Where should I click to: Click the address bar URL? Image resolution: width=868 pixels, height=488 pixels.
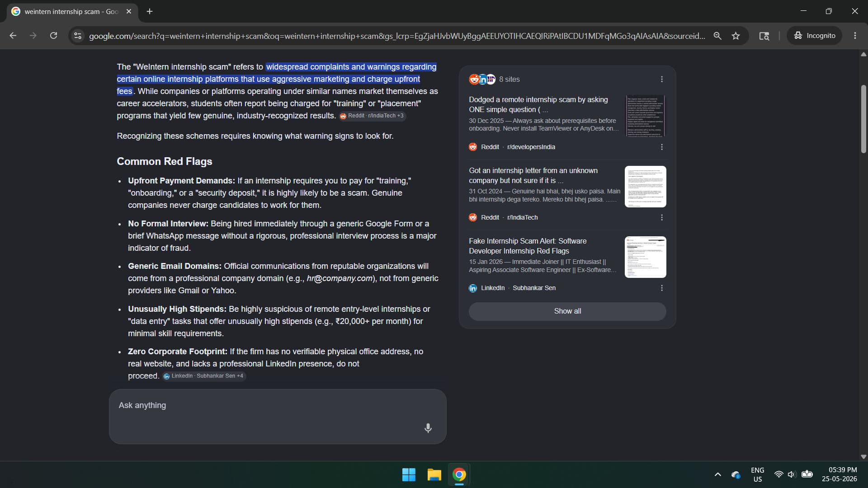click(397, 36)
